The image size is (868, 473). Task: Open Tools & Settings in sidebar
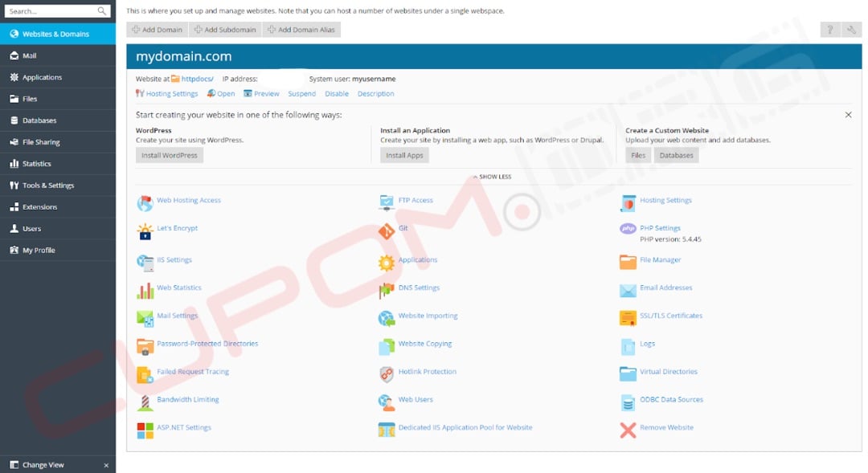click(58, 185)
